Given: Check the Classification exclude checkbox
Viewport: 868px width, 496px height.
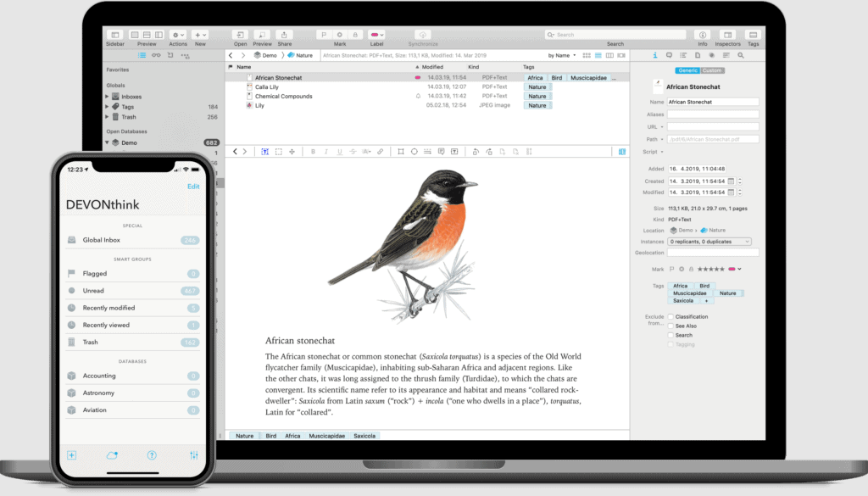Looking at the screenshot, I should tap(671, 316).
